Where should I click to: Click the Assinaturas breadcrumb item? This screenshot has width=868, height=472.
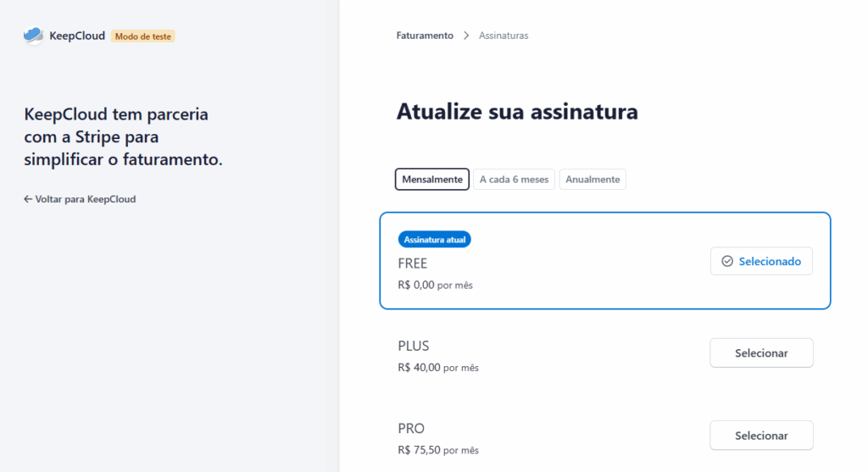504,36
